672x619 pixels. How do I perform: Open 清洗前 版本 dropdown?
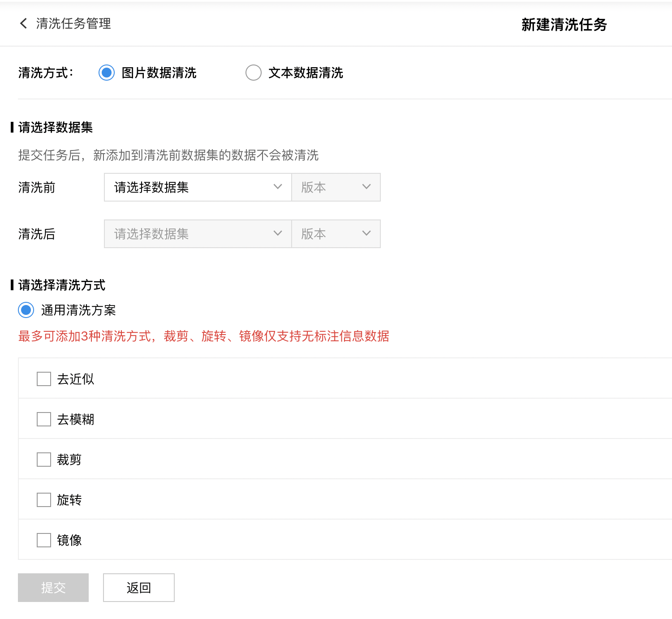coord(336,187)
